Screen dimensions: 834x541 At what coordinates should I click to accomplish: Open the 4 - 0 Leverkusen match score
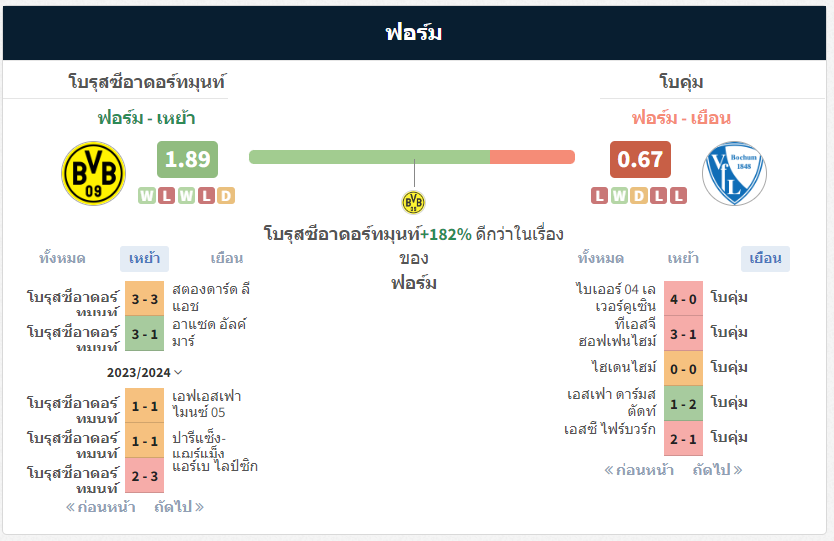(x=683, y=299)
